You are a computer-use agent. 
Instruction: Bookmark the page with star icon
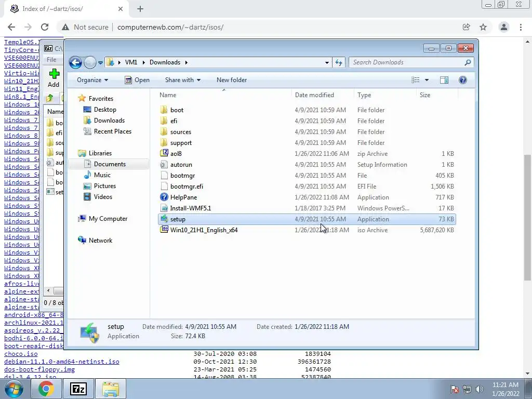pos(483,27)
